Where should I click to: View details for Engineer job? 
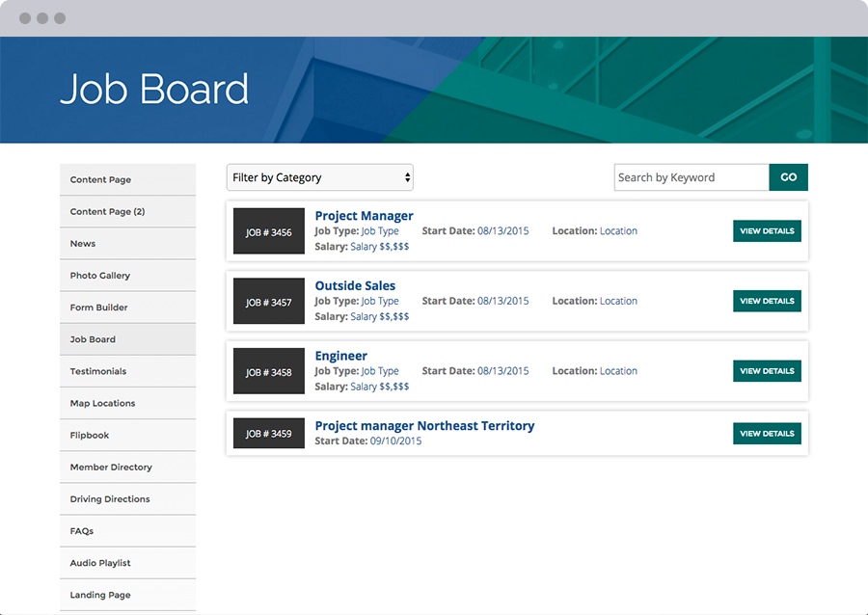(767, 371)
